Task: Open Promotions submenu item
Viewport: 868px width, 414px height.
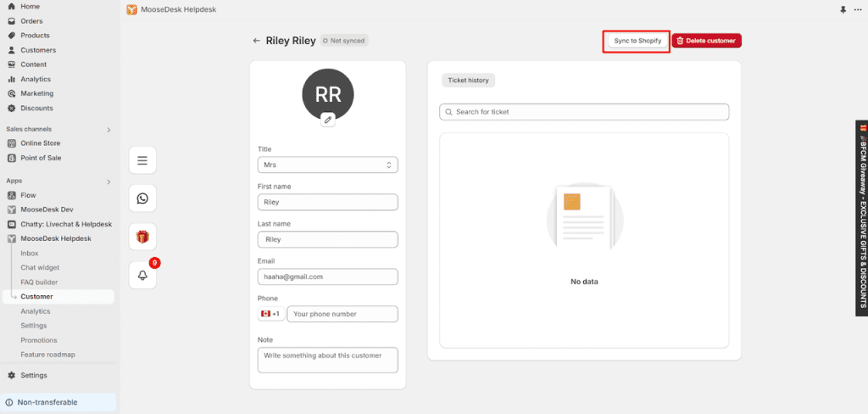Action: pos(39,340)
